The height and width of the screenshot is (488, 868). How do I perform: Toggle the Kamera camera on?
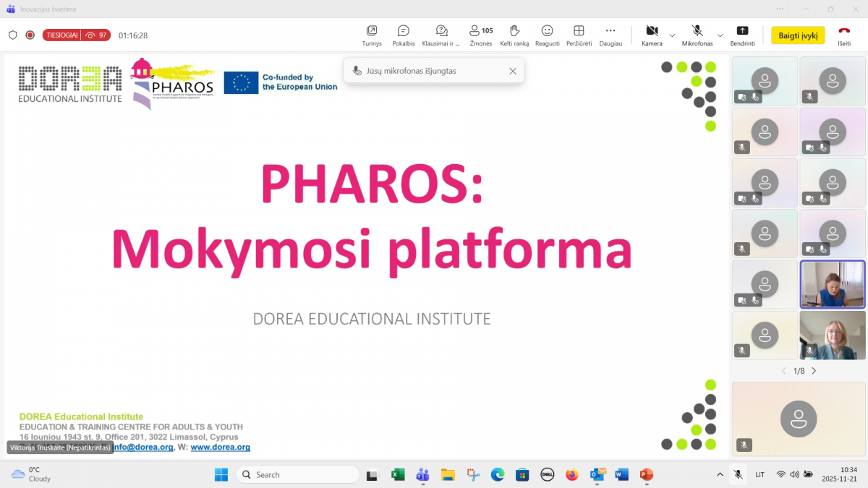click(651, 35)
